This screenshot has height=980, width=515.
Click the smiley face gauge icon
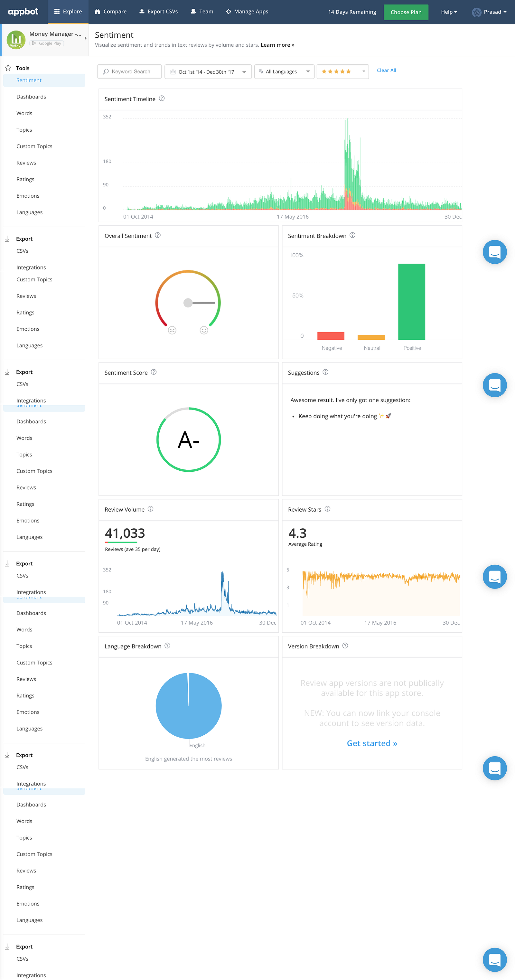(x=204, y=330)
